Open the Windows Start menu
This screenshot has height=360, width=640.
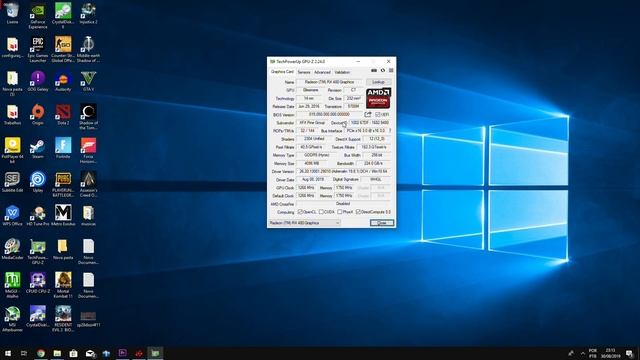point(8,353)
